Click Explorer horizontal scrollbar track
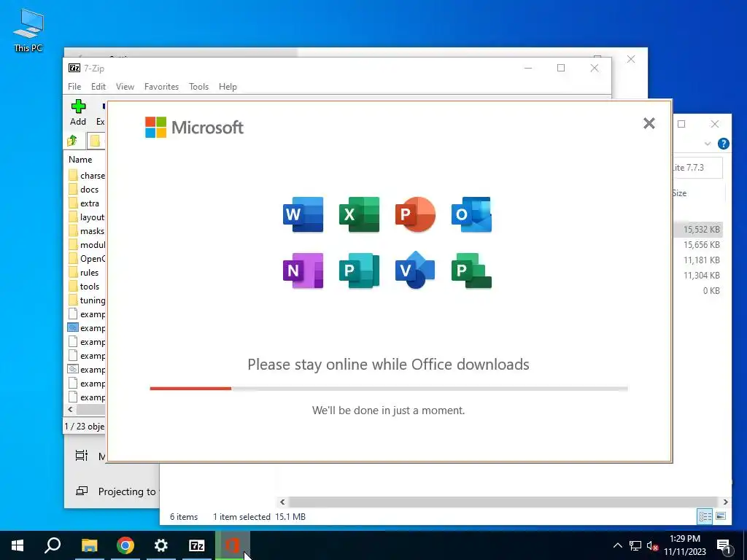 tap(503, 502)
